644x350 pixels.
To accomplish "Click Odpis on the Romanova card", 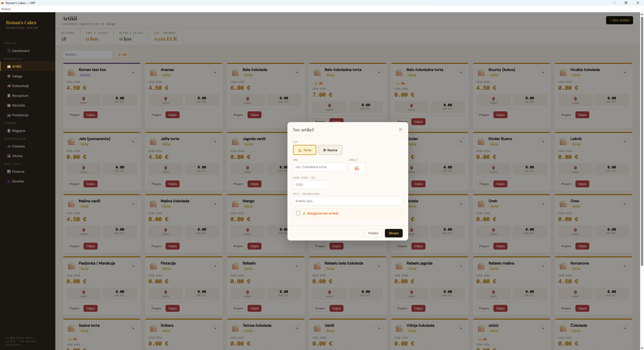I will click(x=582, y=309).
